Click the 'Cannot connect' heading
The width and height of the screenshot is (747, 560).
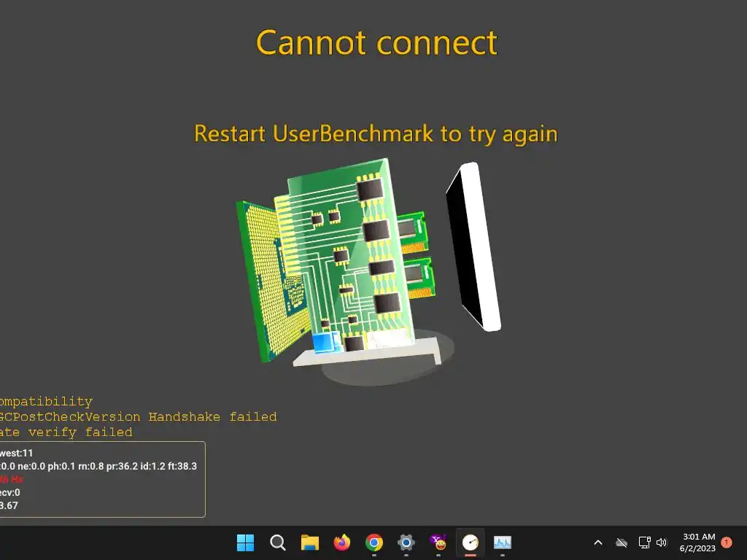376,43
